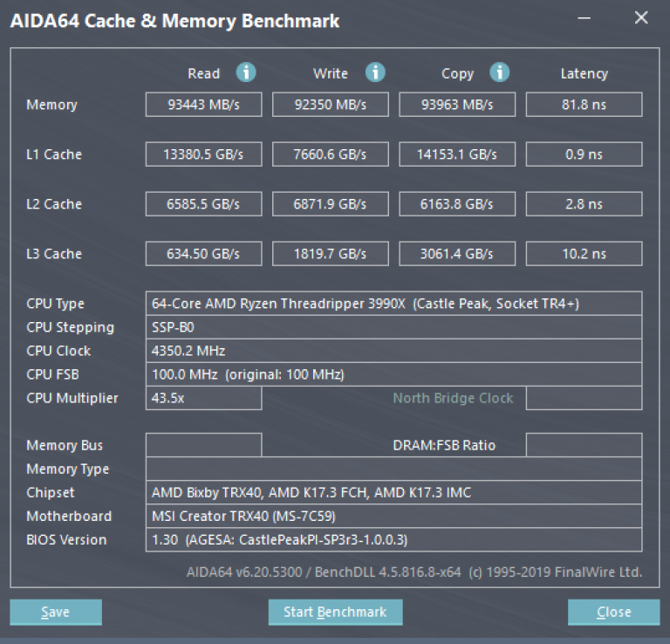
Task: Select L1 Cache latency 0.9 ns
Action: (585, 154)
